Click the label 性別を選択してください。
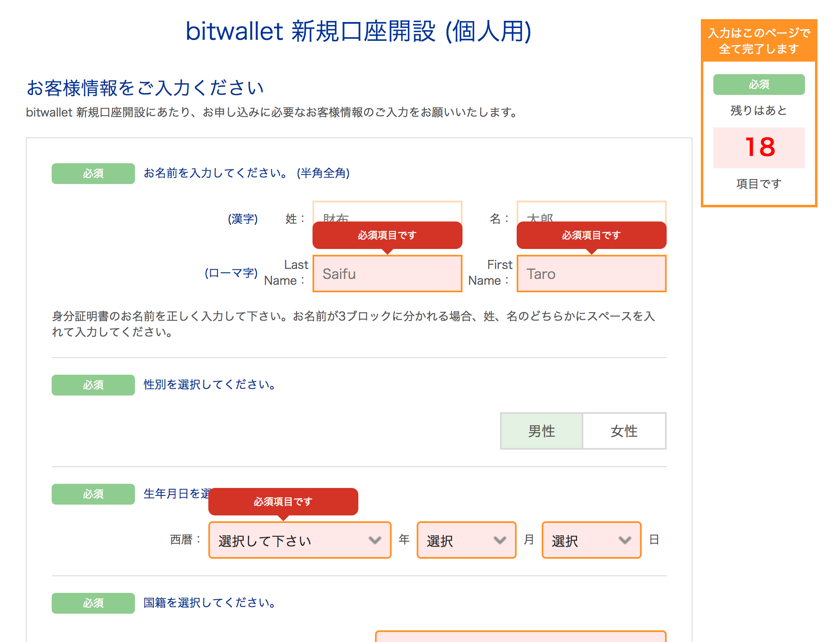 [210, 384]
